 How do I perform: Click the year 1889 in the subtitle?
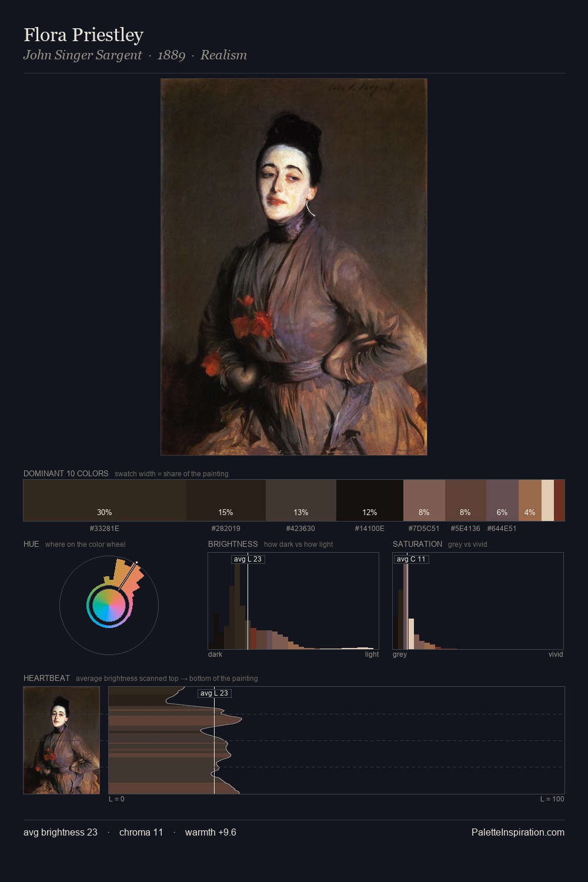coord(171,55)
